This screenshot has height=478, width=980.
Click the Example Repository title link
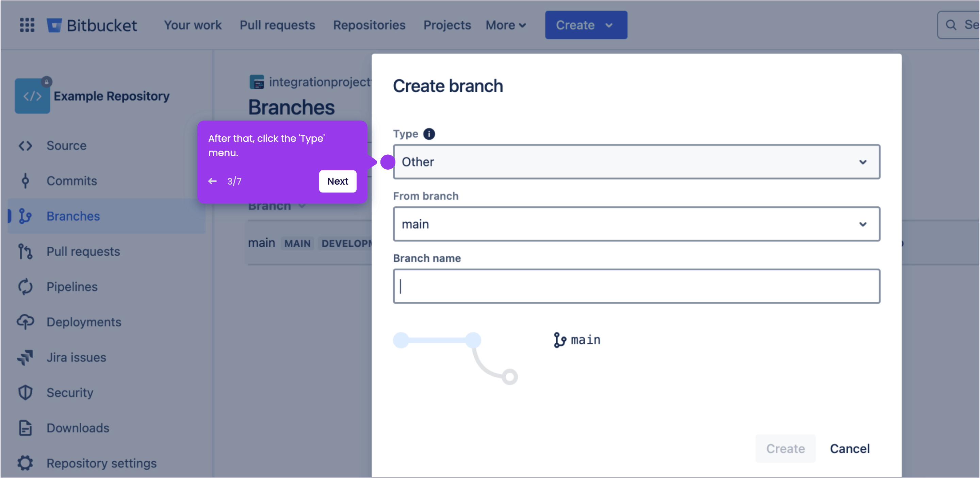pyautogui.click(x=112, y=96)
